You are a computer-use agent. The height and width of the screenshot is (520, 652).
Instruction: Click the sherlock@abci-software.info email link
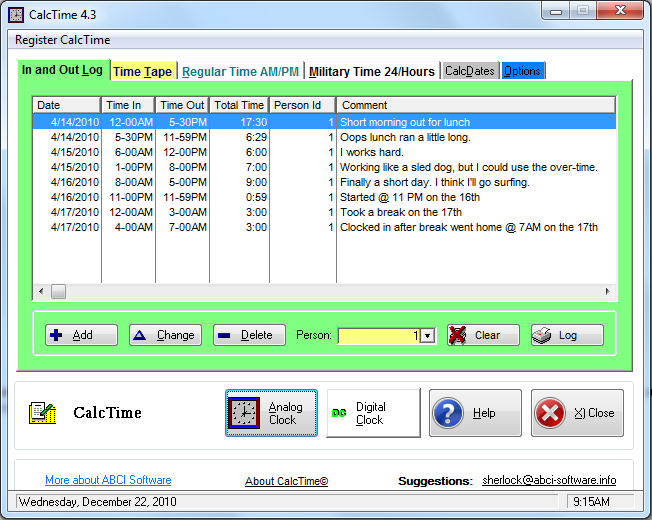[x=549, y=480]
